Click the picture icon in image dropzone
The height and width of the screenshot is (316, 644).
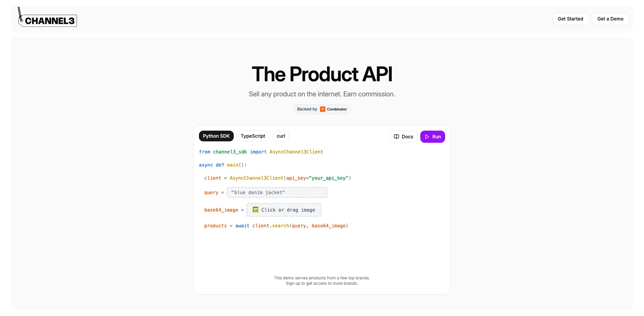pyautogui.click(x=256, y=210)
